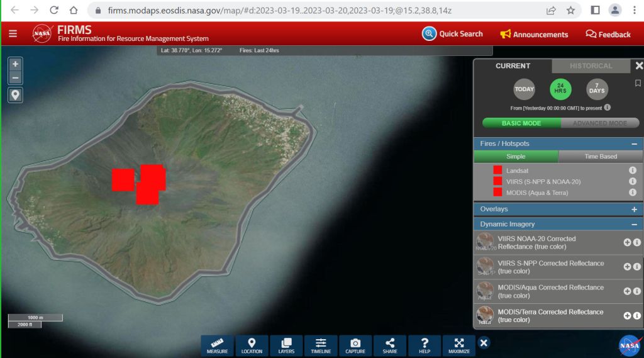Open Quick Search
644x358 pixels.
tap(453, 34)
